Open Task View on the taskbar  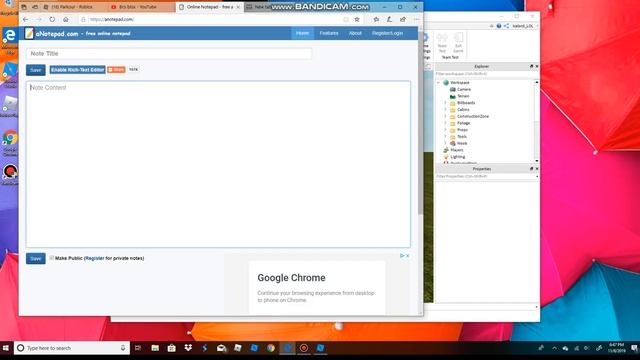coord(138,348)
